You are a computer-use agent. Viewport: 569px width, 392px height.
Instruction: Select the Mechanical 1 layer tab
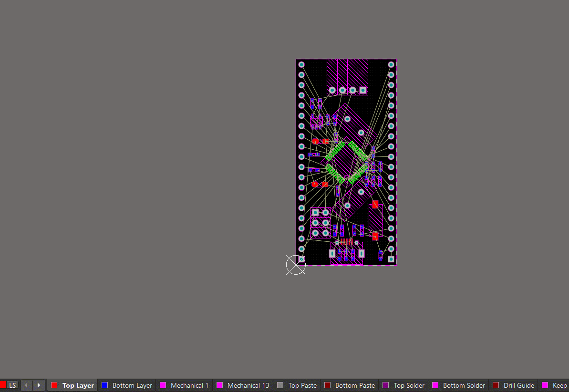point(185,385)
